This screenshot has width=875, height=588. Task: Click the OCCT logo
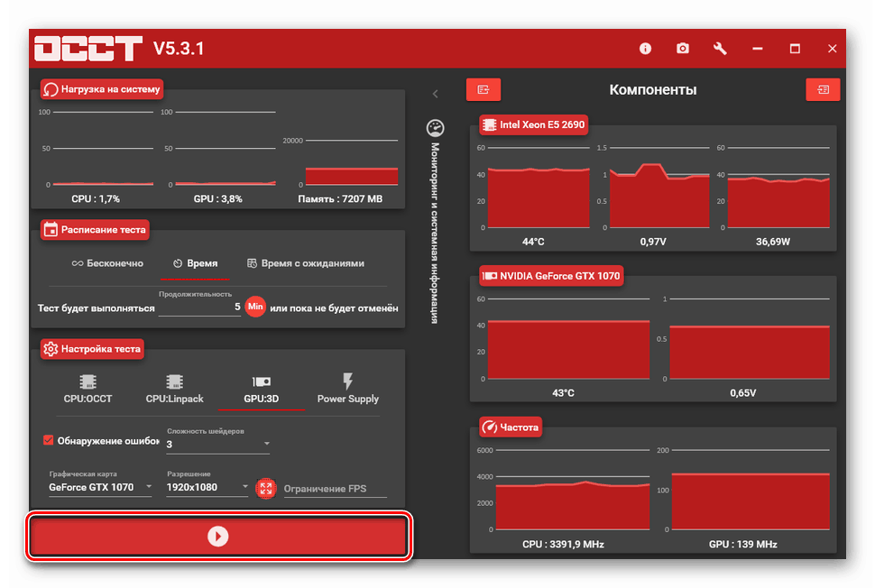88,49
